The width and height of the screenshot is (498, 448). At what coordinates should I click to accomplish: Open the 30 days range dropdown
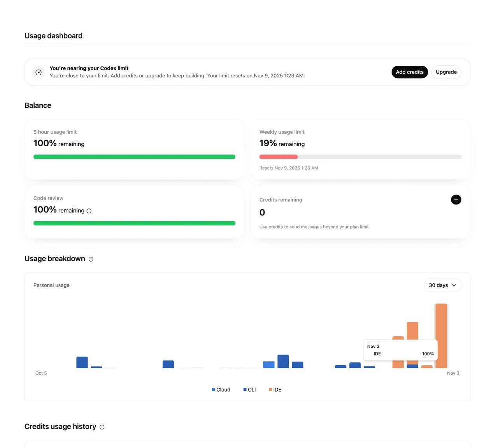coord(442,285)
